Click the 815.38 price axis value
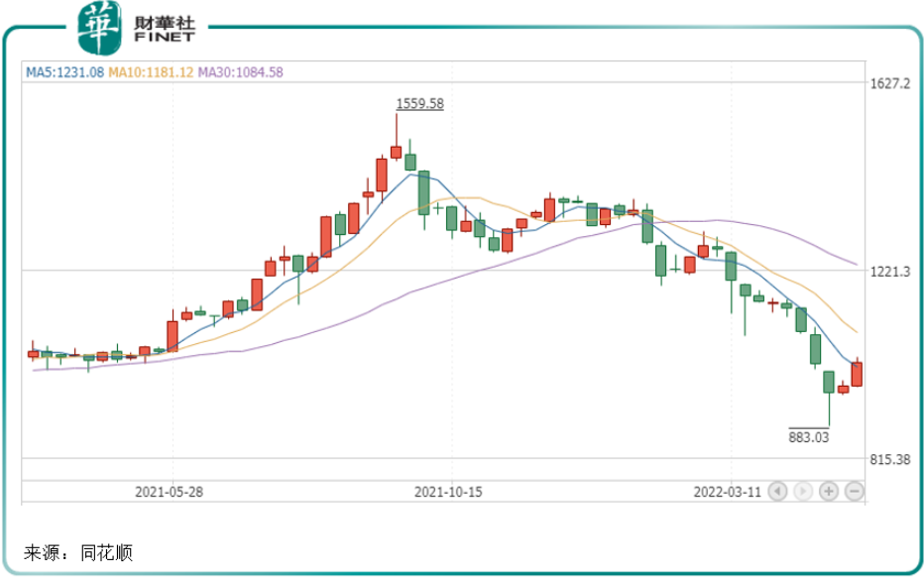Image resolution: width=924 pixels, height=577 pixels. (889, 459)
